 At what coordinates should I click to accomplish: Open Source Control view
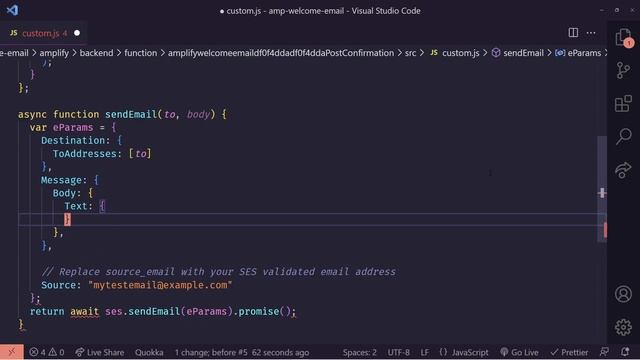pos(623,70)
